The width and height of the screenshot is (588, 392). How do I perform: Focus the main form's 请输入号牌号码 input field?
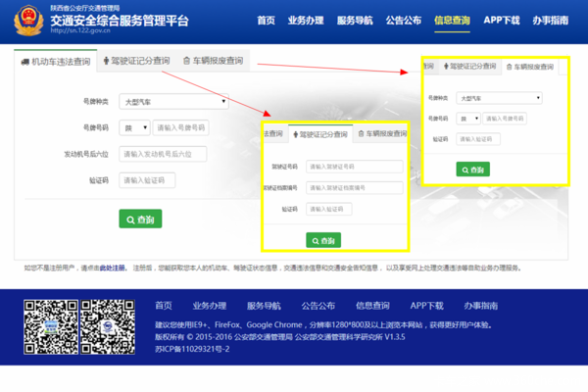[x=180, y=128]
